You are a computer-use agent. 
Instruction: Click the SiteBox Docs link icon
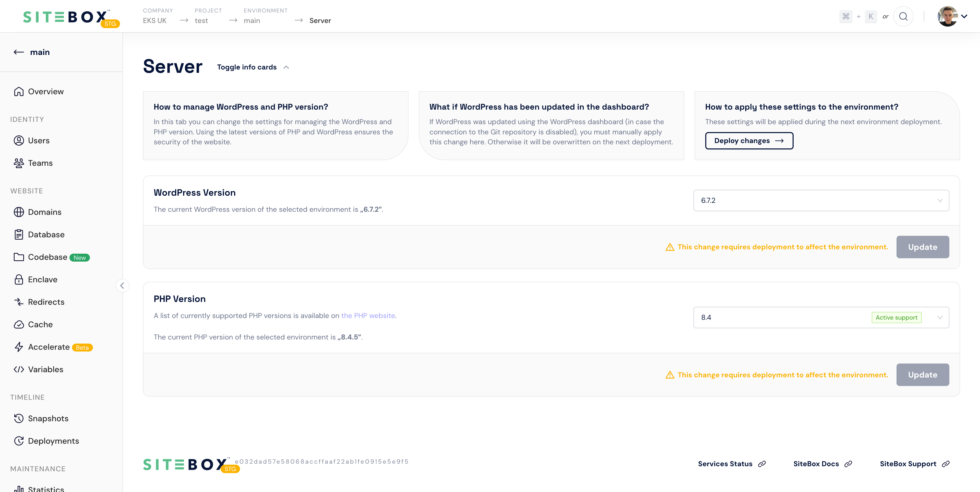(848, 464)
